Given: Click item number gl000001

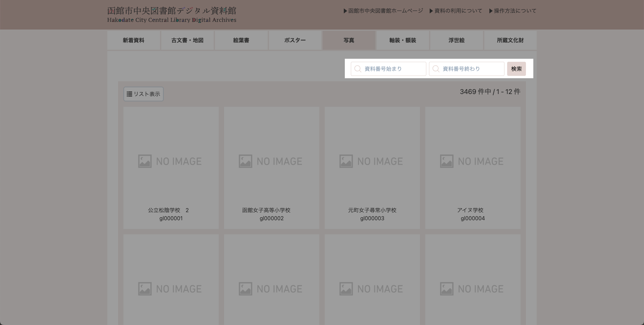Looking at the screenshot, I should (x=171, y=218).
